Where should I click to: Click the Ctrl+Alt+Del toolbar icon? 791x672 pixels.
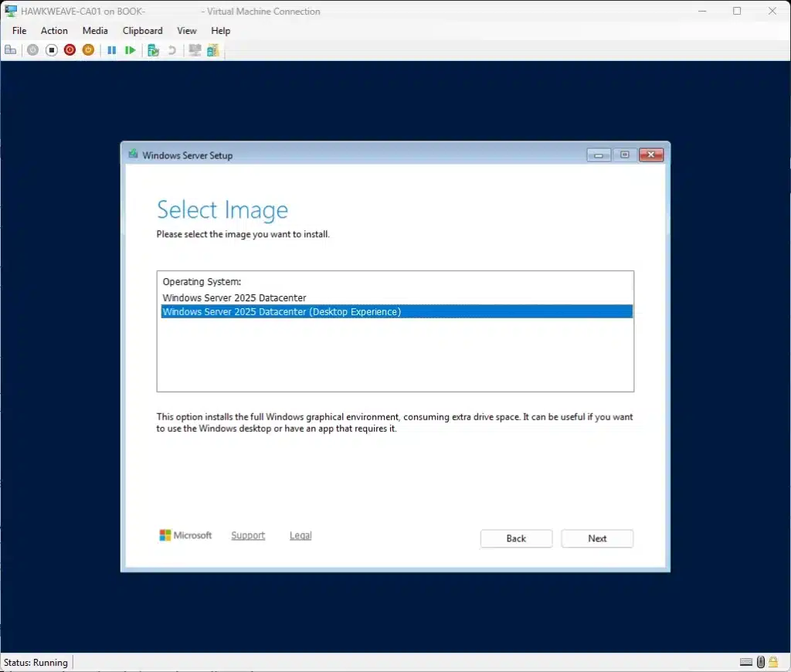[11, 50]
